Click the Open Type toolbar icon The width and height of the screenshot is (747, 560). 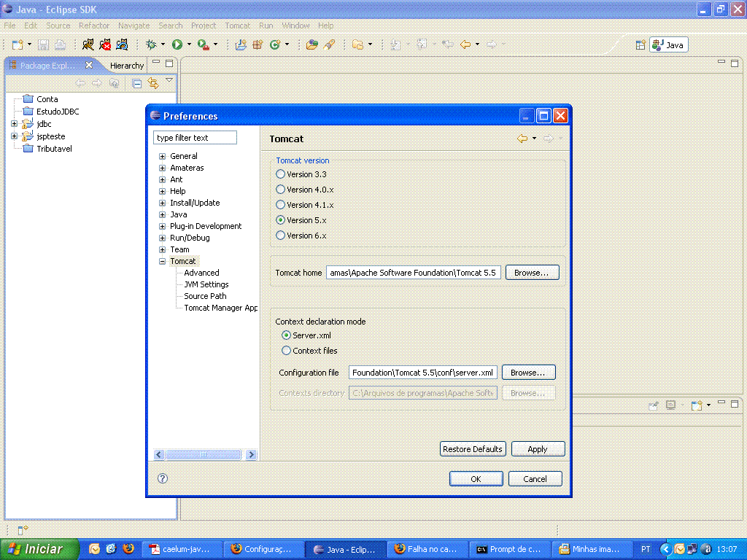(x=312, y=44)
